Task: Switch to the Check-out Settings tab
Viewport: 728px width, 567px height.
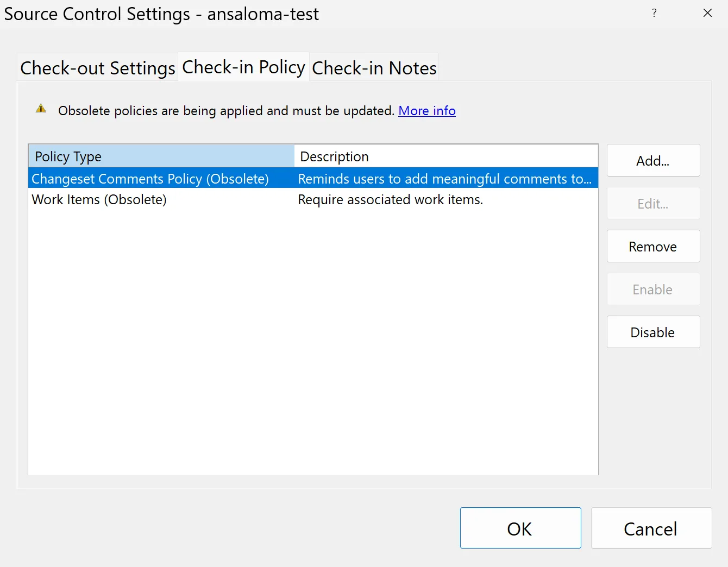Action: coord(98,68)
